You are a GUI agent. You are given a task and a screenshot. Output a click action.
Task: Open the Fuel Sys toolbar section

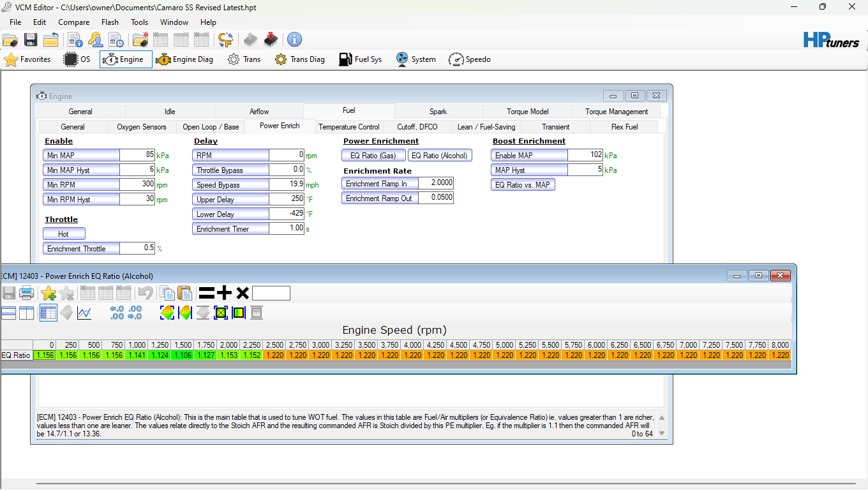(360, 59)
